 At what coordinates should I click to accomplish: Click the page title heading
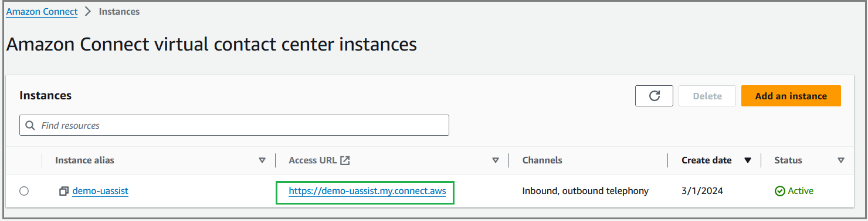[x=212, y=45]
